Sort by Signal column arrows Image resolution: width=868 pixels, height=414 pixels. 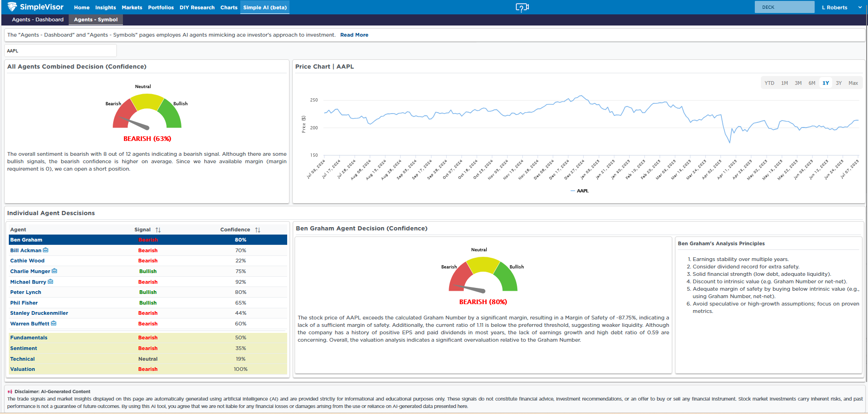click(x=158, y=230)
